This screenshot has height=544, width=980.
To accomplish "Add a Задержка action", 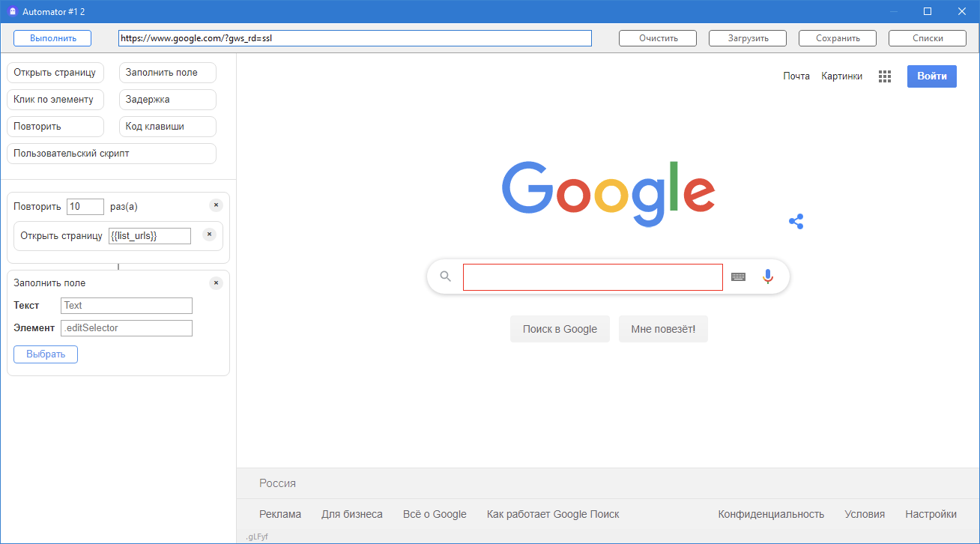I will pyautogui.click(x=168, y=100).
